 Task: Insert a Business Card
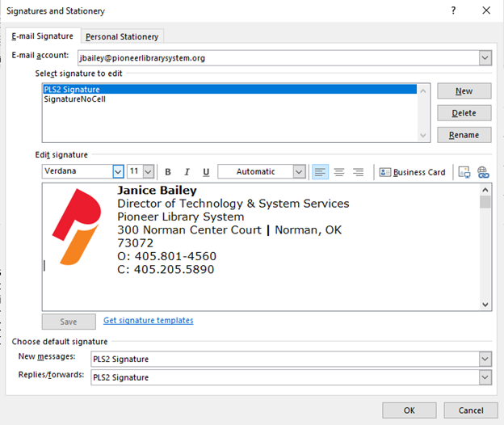coord(412,172)
